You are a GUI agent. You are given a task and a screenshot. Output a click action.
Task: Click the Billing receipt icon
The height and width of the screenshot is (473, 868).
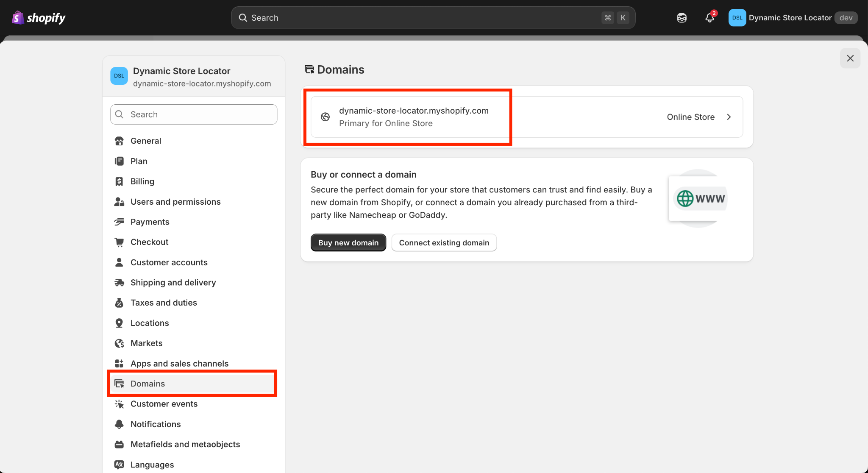(x=119, y=181)
